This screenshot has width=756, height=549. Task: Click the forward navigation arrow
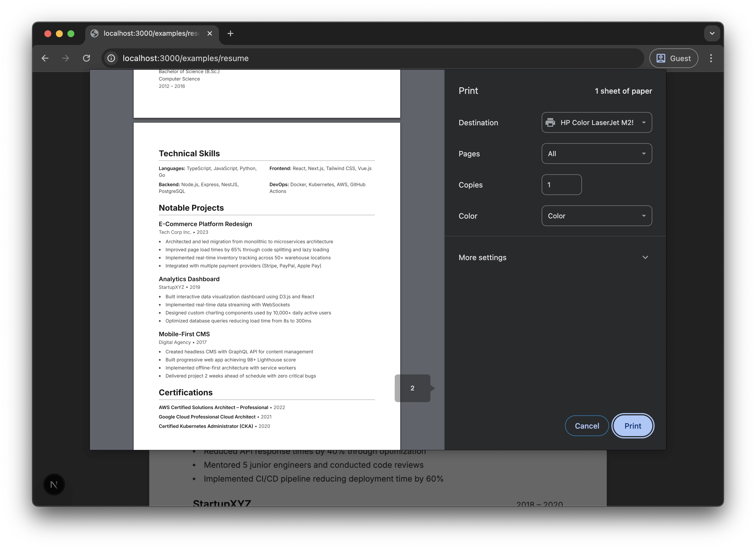[x=66, y=58]
